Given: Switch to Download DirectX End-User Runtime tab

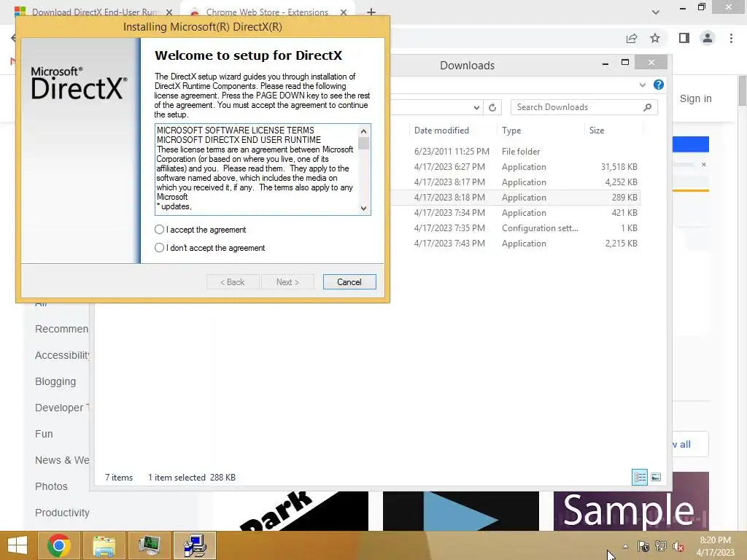Looking at the screenshot, I should (x=94, y=12).
